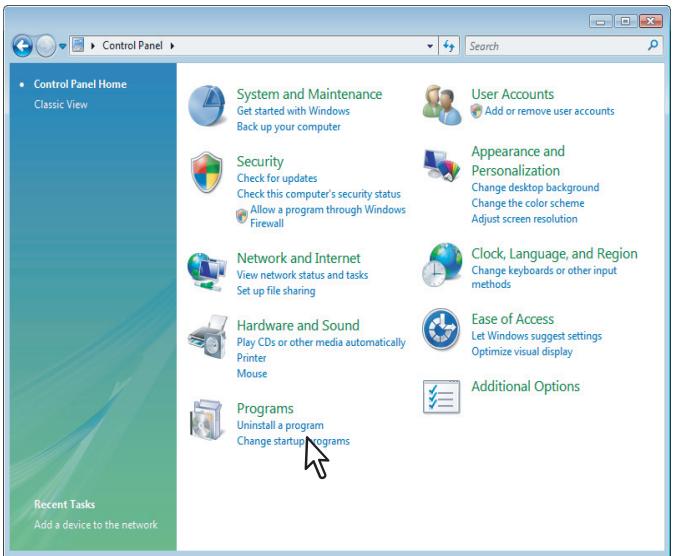This screenshot has width=673, height=556.
Task: Click the Mouse link
Action: tap(252, 374)
